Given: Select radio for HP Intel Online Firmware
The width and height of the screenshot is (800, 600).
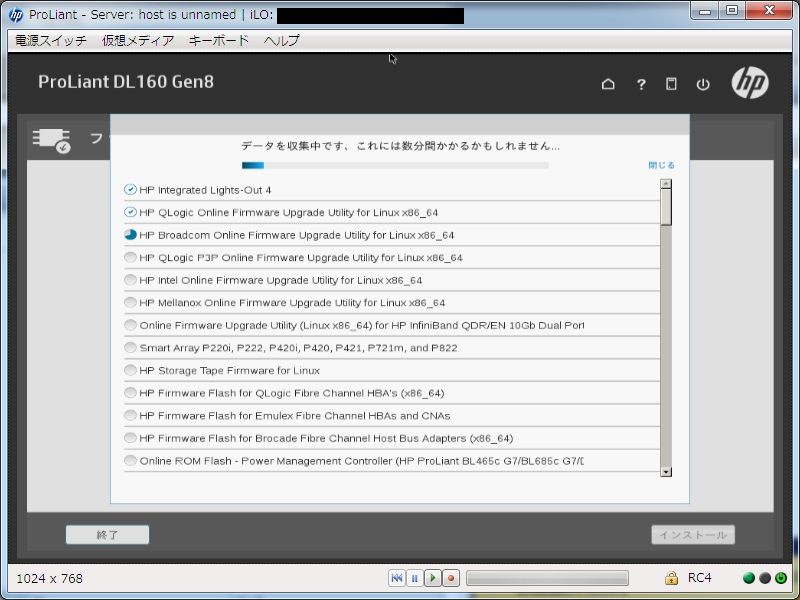Looking at the screenshot, I should tap(130, 280).
